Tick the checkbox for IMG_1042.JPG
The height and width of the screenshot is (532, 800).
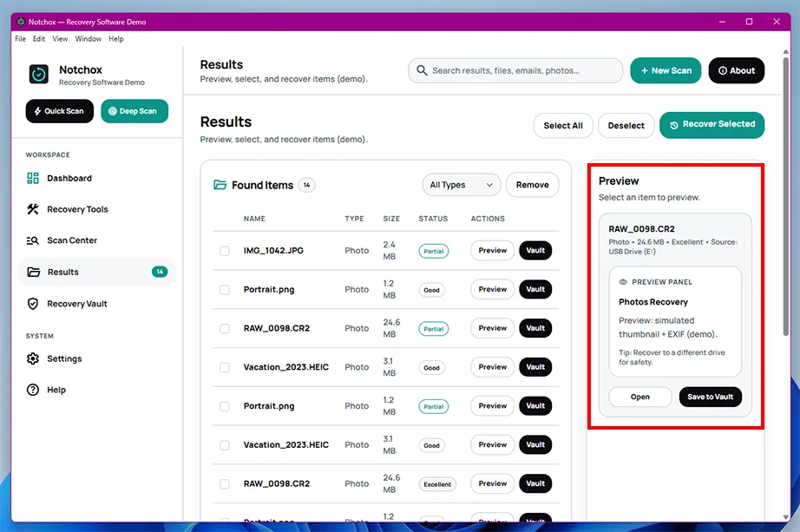pos(225,251)
